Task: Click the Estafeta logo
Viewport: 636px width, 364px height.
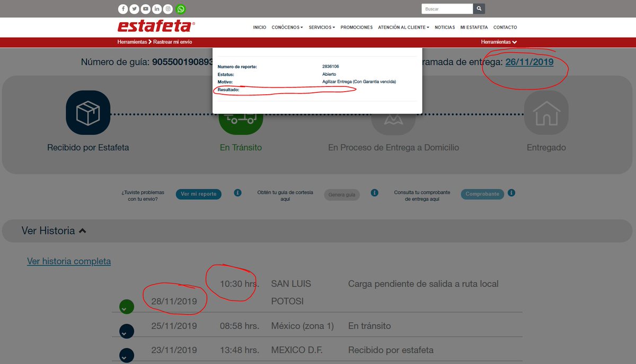Action: pos(156,26)
